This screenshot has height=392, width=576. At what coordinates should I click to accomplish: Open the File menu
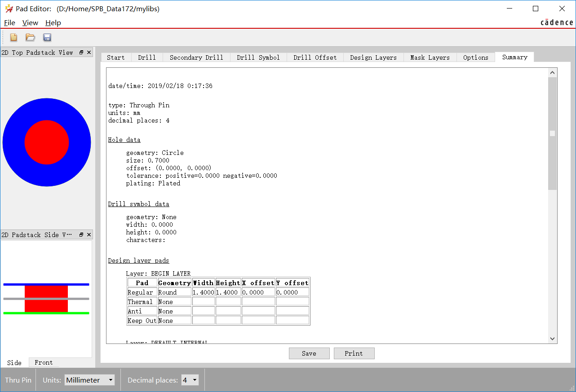[x=9, y=23]
